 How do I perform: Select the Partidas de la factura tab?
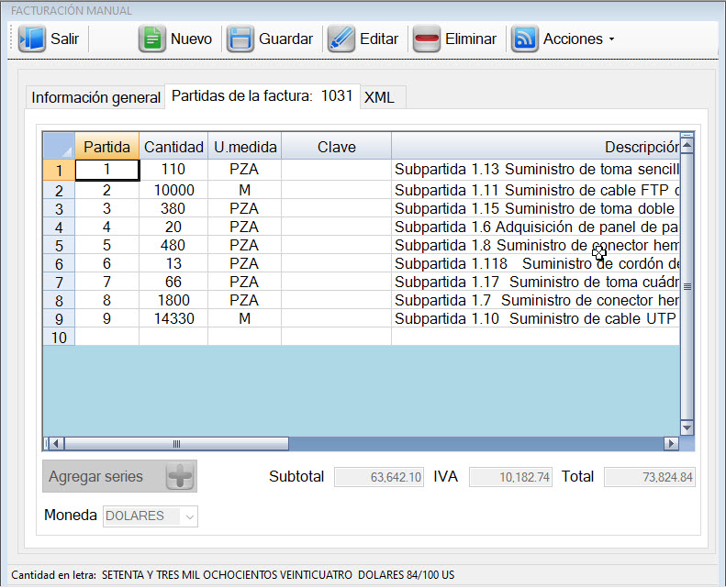(262, 96)
